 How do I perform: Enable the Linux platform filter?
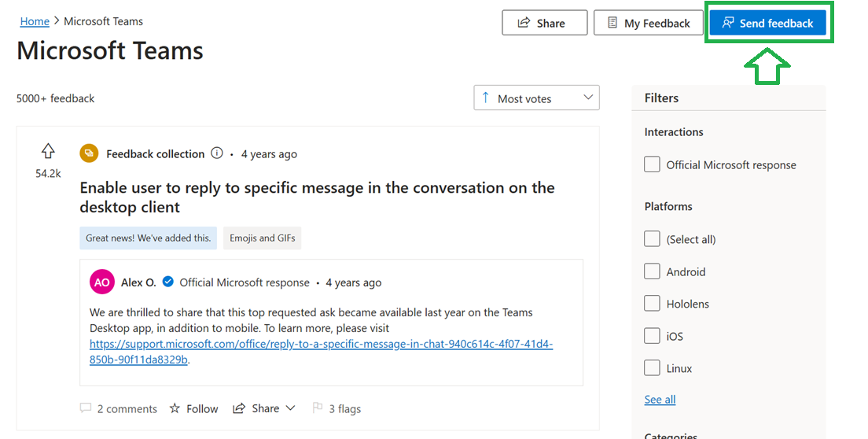tap(652, 368)
